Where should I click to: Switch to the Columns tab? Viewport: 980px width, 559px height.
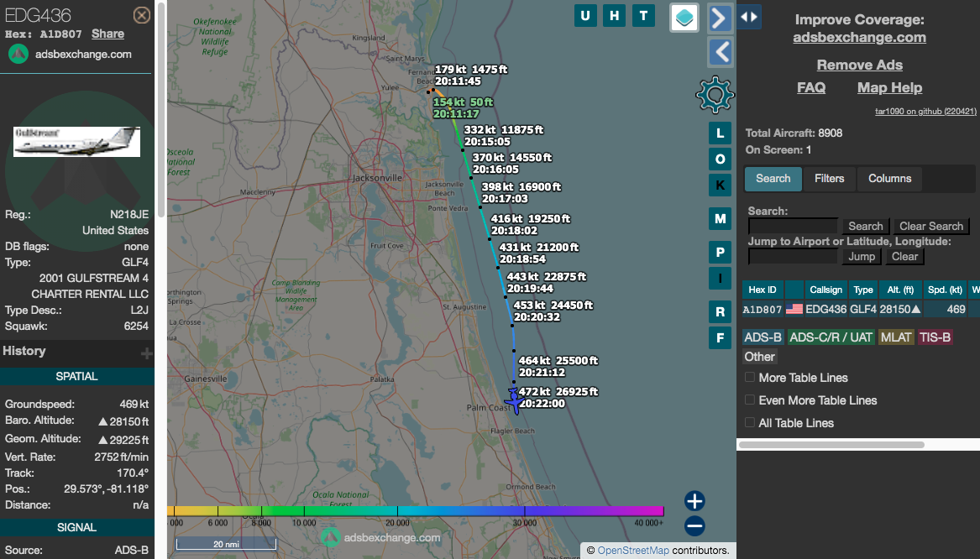click(x=889, y=179)
